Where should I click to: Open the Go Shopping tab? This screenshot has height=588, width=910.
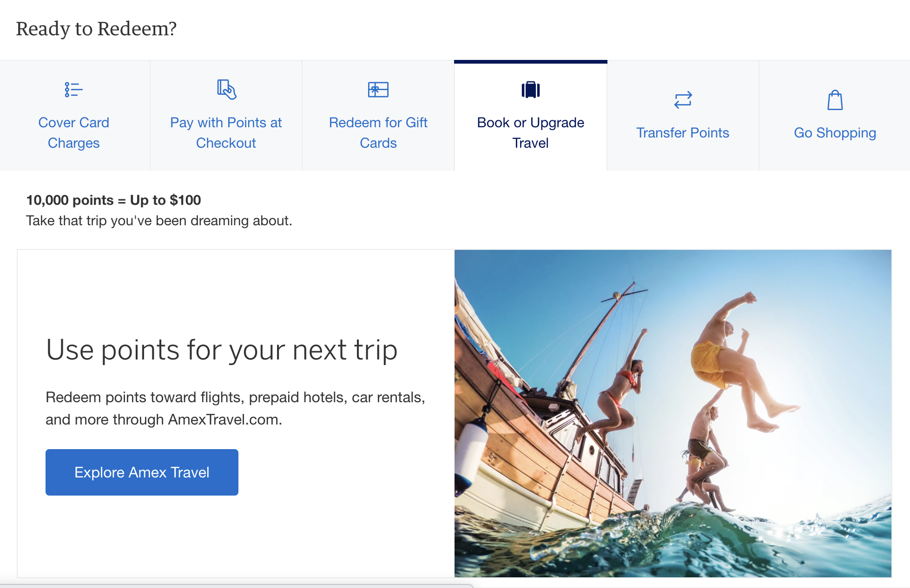pyautogui.click(x=835, y=116)
